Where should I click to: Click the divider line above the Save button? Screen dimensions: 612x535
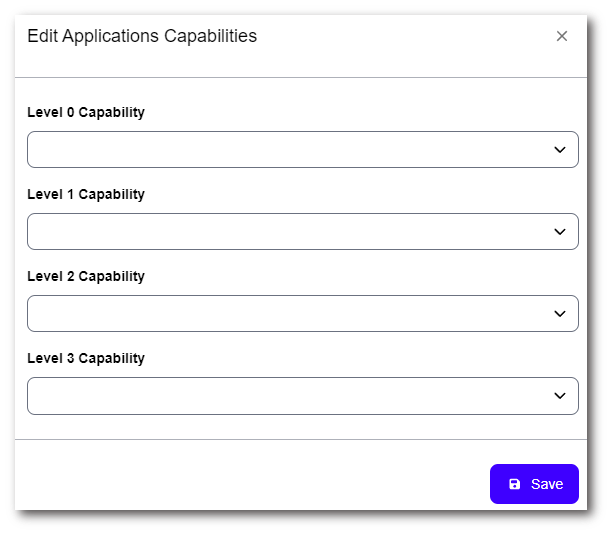click(300, 439)
